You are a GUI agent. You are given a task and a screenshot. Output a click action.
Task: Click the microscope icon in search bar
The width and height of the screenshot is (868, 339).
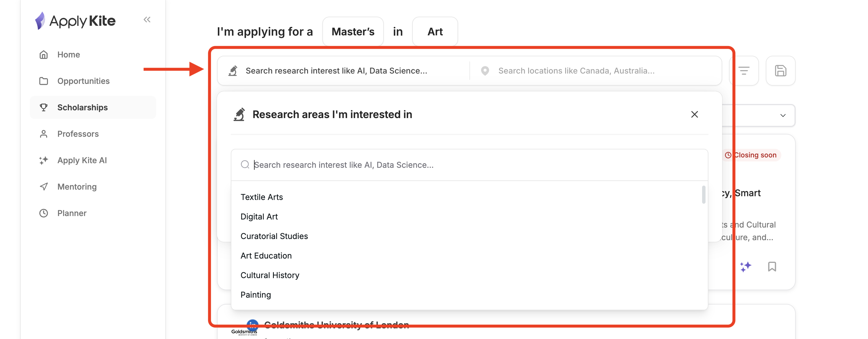pyautogui.click(x=233, y=71)
